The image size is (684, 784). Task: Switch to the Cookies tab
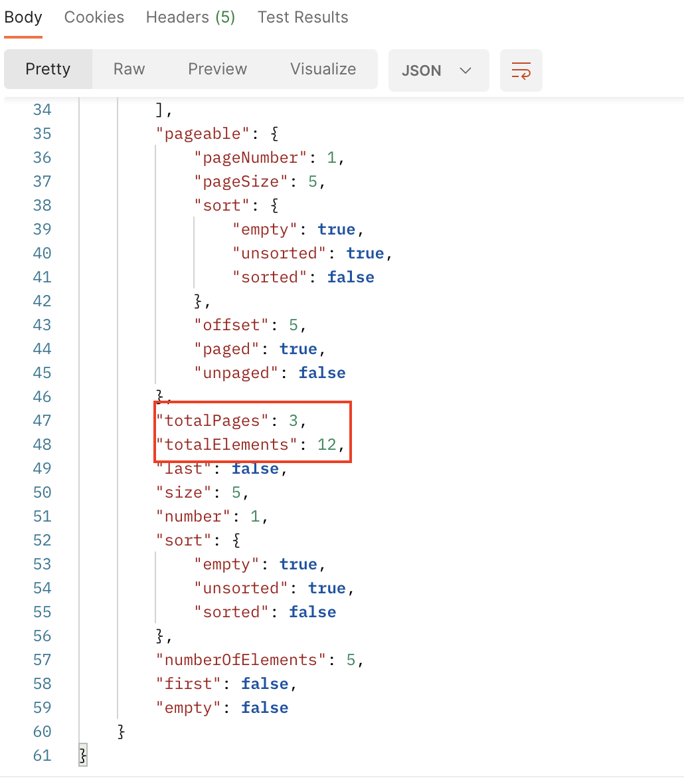click(94, 17)
